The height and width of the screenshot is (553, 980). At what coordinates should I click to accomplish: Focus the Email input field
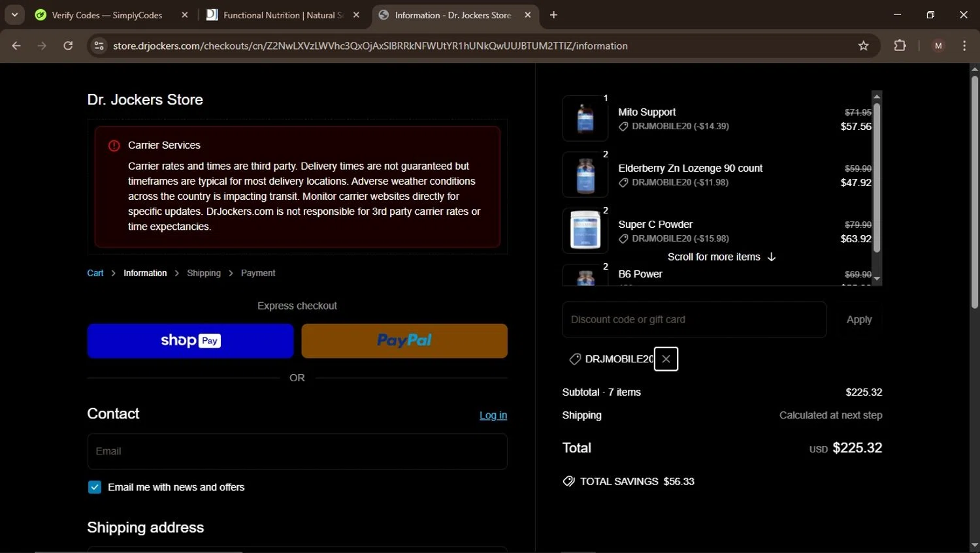[x=297, y=451]
